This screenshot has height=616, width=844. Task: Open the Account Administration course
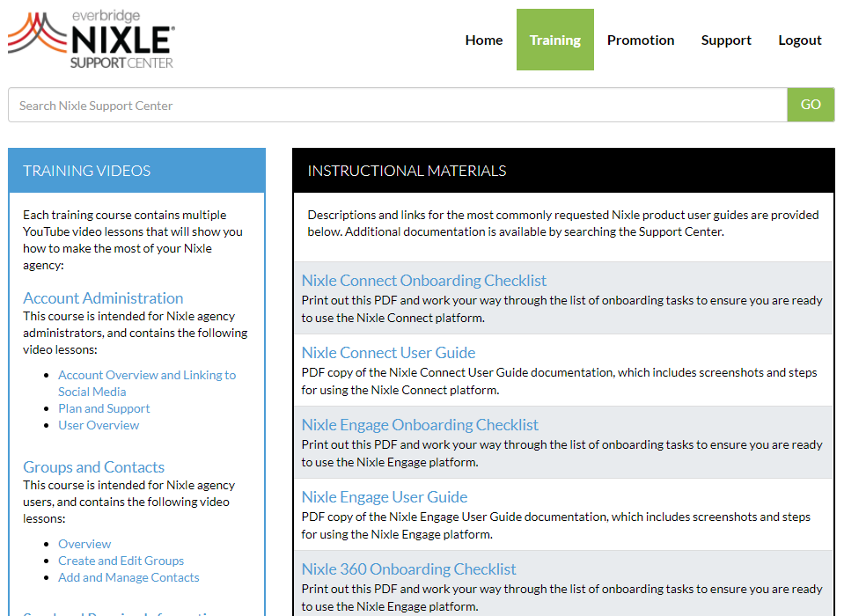[x=103, y=298]
